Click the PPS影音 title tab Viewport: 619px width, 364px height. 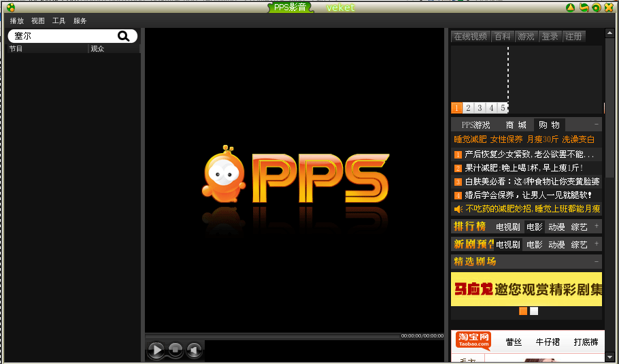tap(290, 7)
